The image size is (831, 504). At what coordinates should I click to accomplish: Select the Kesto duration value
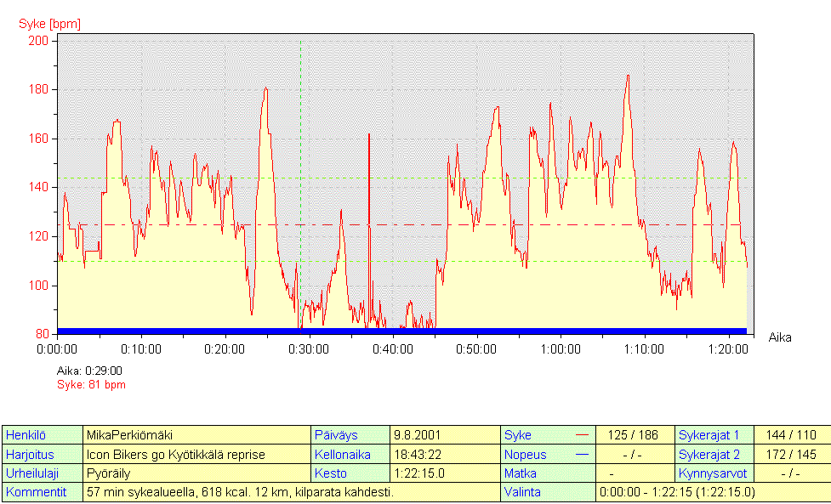point(419,473)
